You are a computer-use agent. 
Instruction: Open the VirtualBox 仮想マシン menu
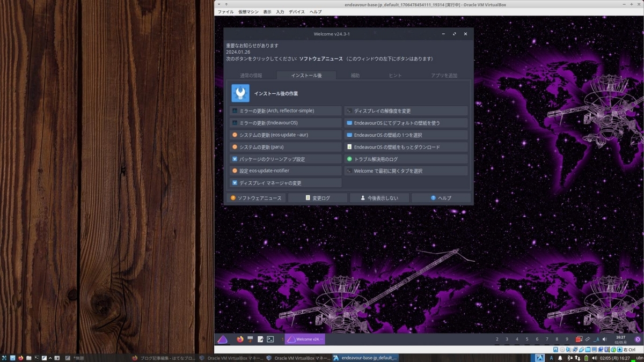(249, 12)
